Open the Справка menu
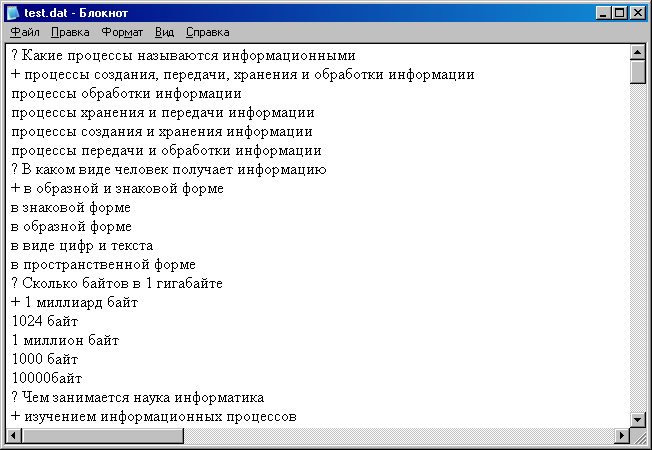652x450 pixels. (x=207, y=32)
